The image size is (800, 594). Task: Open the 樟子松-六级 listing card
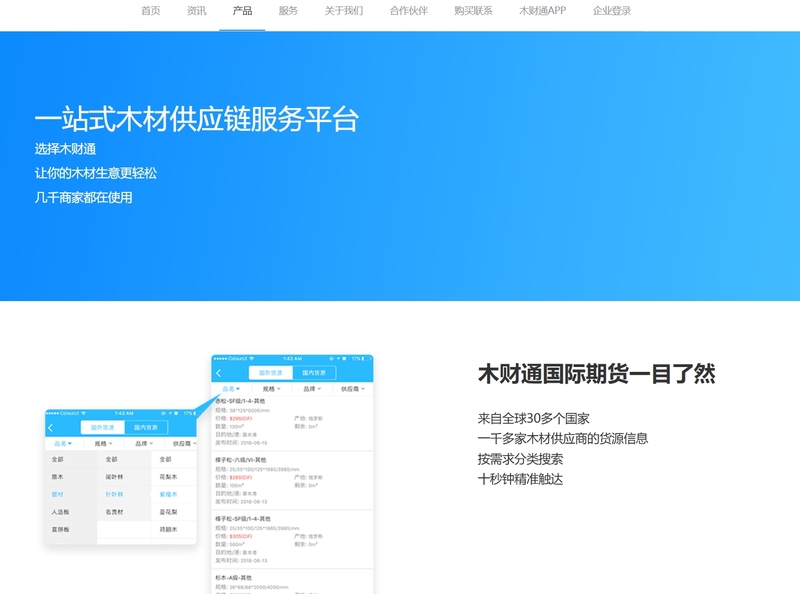(292, 481)
